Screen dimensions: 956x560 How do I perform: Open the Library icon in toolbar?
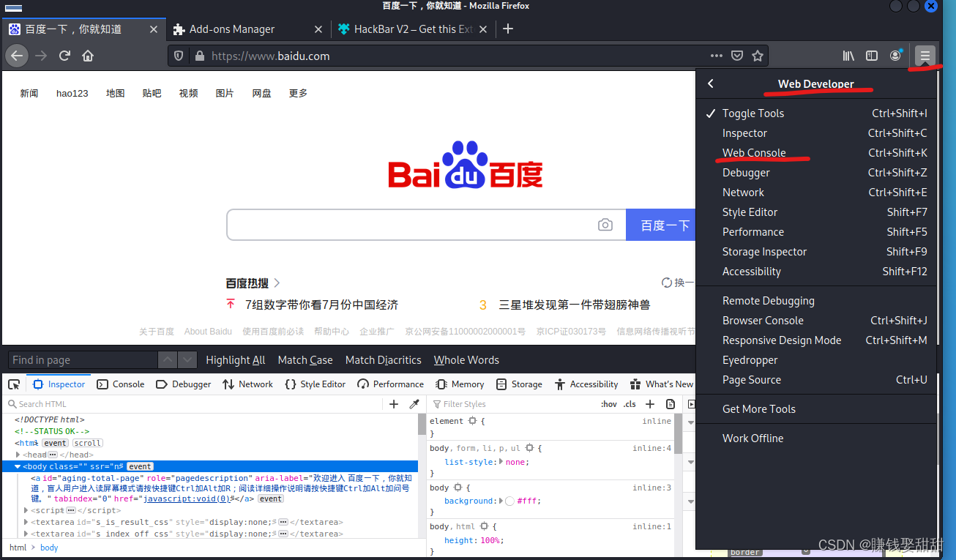[849, 56]
